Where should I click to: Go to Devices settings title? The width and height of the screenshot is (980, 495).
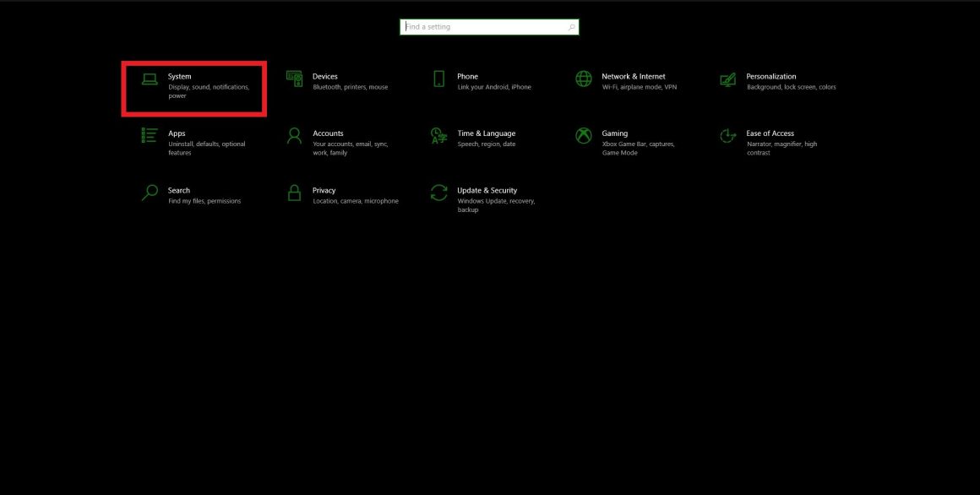(325, 76)
